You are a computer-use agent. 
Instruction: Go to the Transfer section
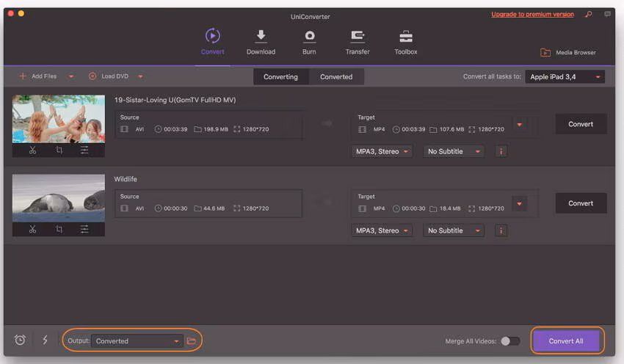pyautogui.click(x=358, y=42)
